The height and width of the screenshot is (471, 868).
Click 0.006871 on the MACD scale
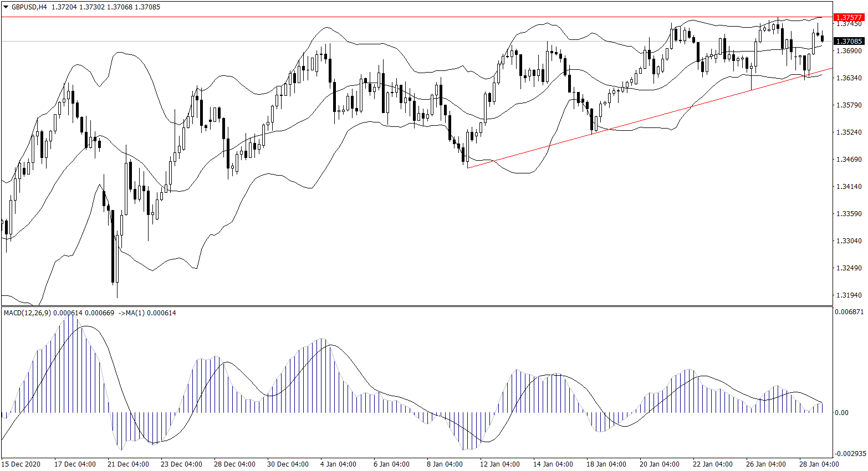tap(849, 313)
